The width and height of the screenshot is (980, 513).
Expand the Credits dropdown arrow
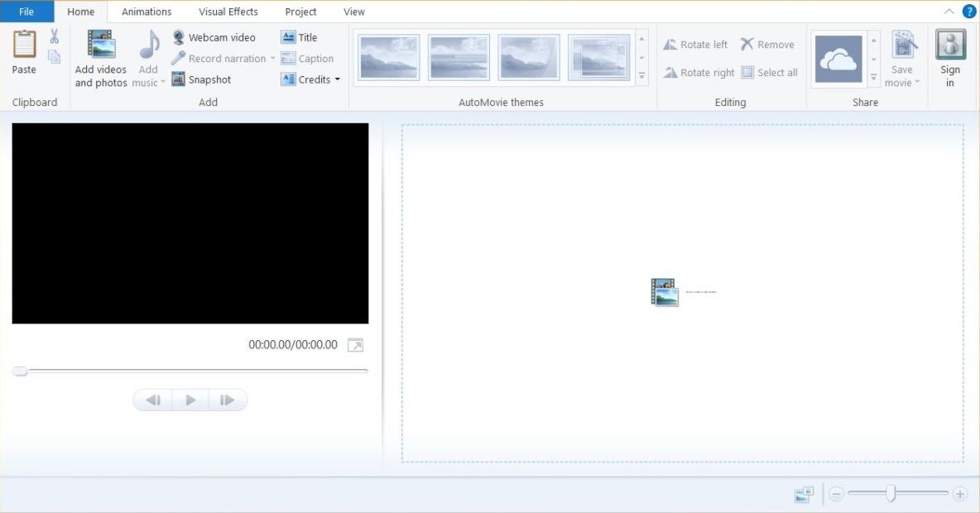pos(338,80)
